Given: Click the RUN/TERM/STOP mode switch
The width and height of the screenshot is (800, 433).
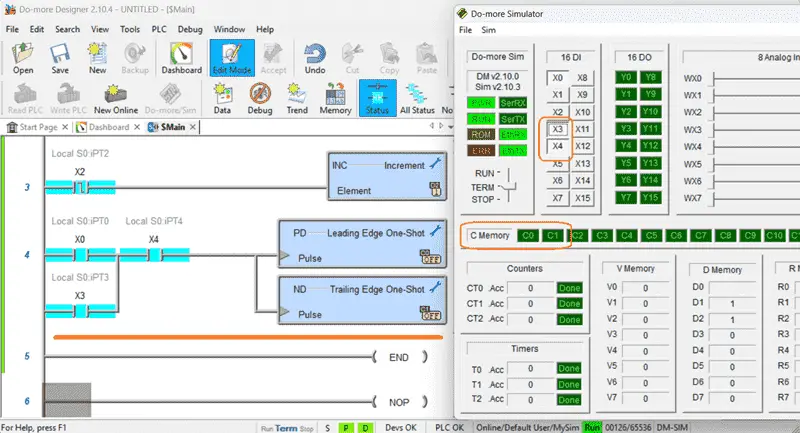Looking at the screenshot, I should (510, 186).
